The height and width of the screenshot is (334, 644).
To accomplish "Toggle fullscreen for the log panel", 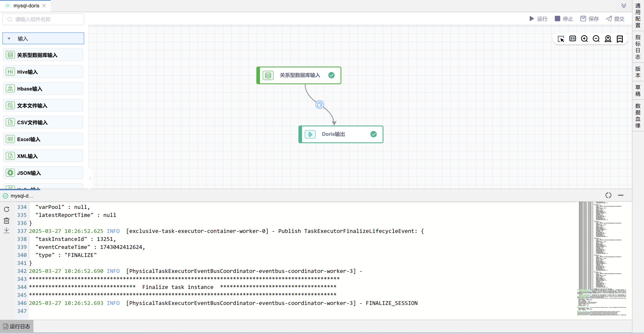I will click(x=608, y=195).
